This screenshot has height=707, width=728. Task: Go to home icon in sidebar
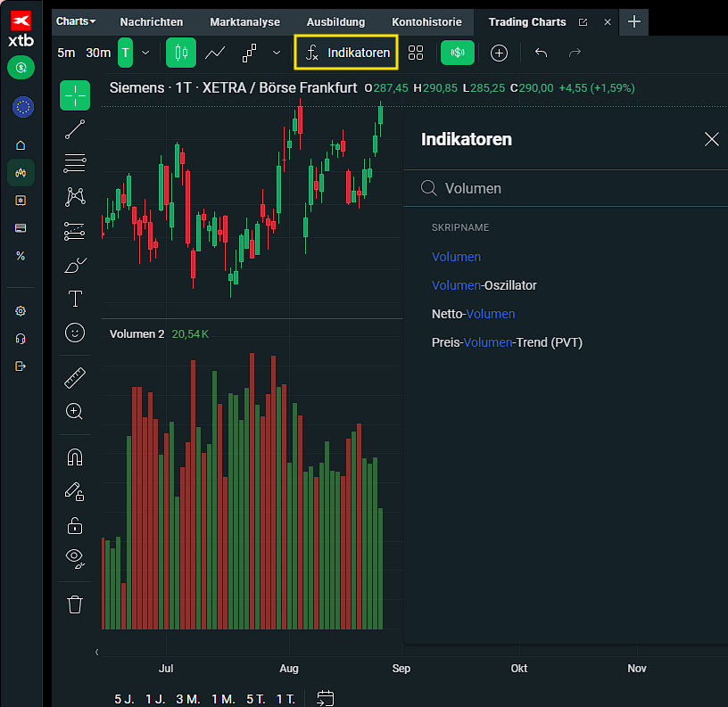[21, 145]
